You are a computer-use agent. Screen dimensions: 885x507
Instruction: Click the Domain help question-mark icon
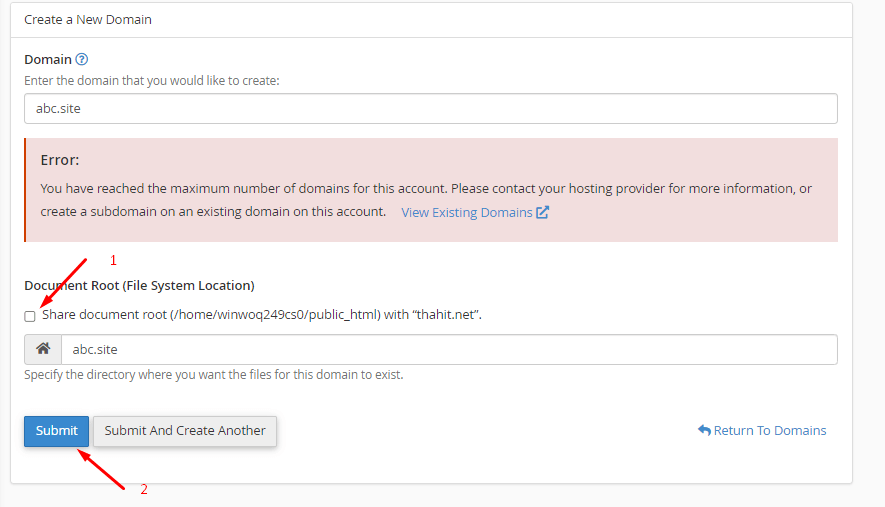[82, 59]
